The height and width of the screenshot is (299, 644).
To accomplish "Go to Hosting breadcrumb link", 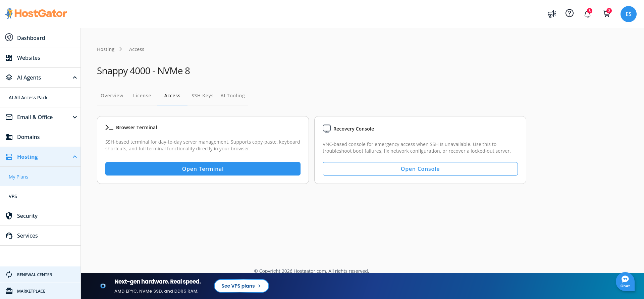I will click(x=106, y=49).
